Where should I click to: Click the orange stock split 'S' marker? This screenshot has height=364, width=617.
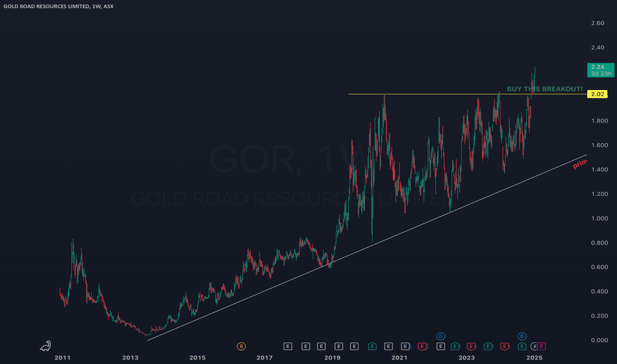[x=241, y=346]
